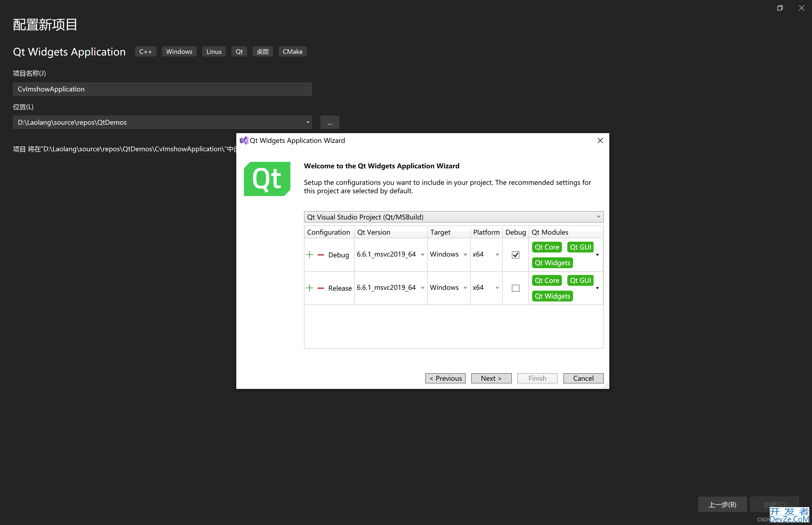The width and height of the screenshot is (812, 525).
Task: Click Qt GUI module tag in Debug row
Action: [580, 247]
